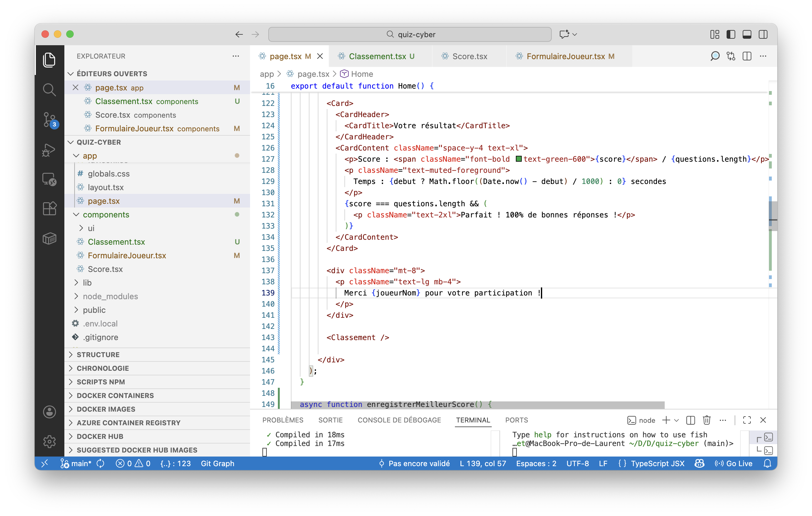Click the notifications bell in status bar

(x=767, y=463)
